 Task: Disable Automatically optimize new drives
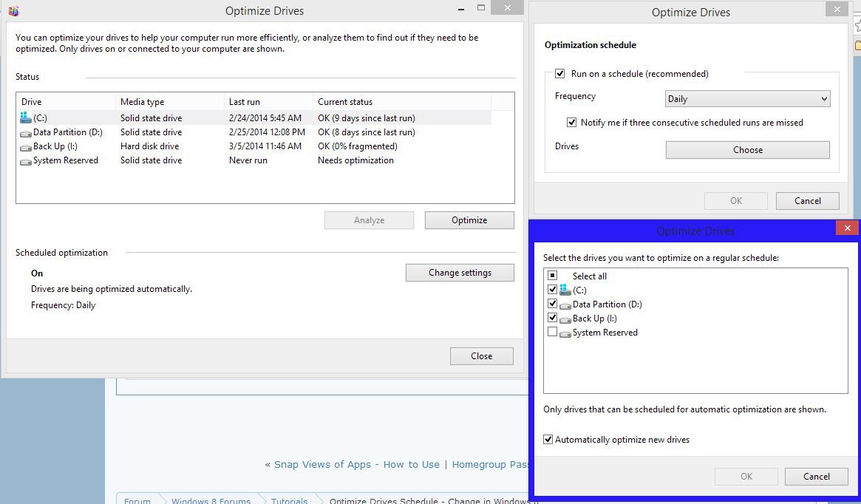(x=548, y=440)
